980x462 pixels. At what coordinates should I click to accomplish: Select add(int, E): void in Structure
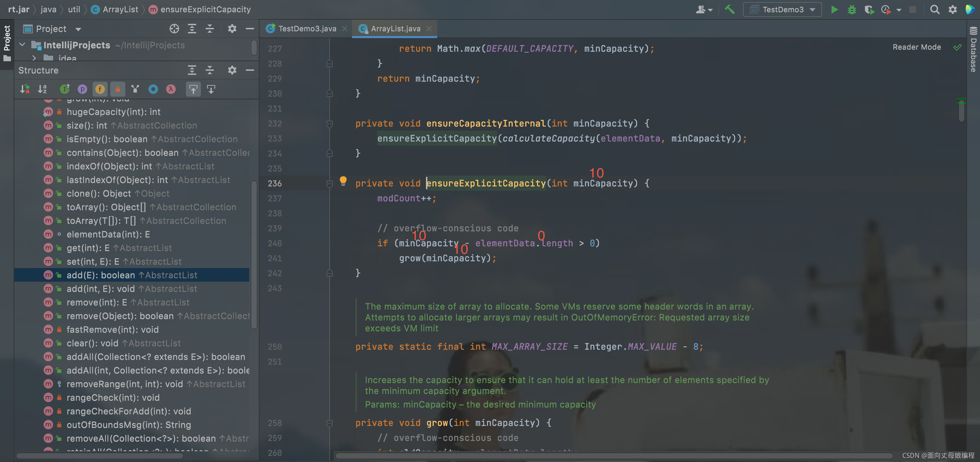132,288
